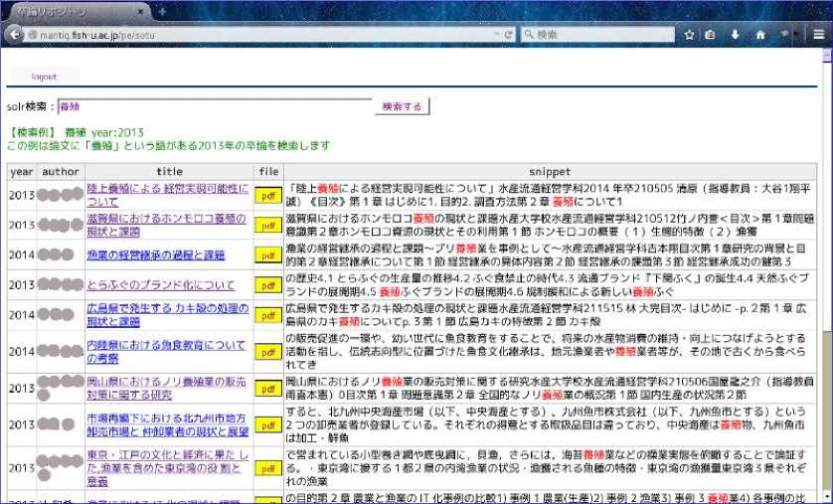Focus the browser 検索 search box
The height and width of the screenshot is (504, 833).
(x=601, y=35)
